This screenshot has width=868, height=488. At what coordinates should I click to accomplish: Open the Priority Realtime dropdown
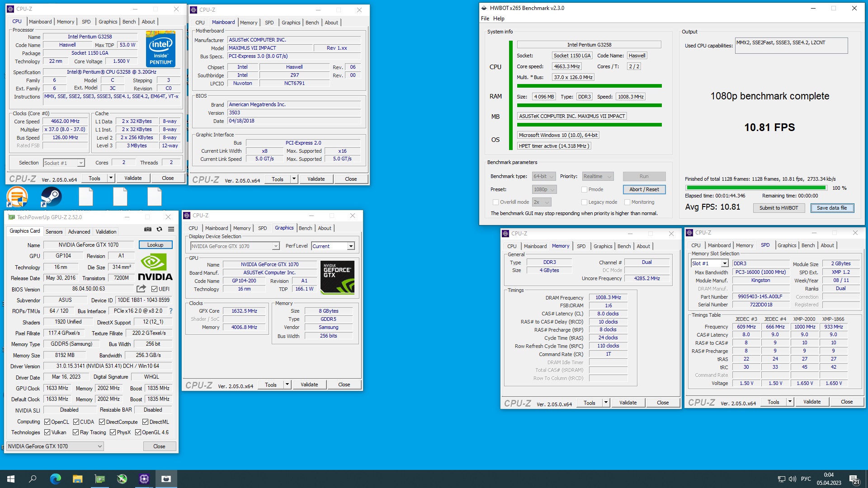597,177
